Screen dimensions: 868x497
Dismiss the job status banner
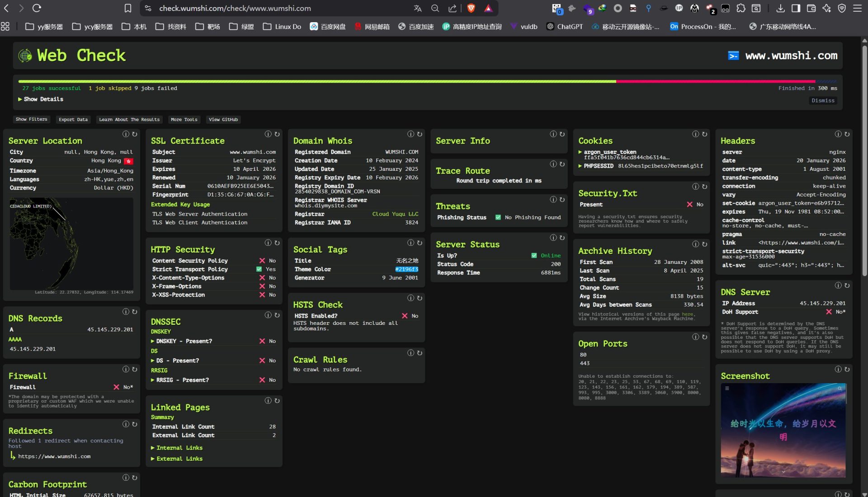point(822,101)
